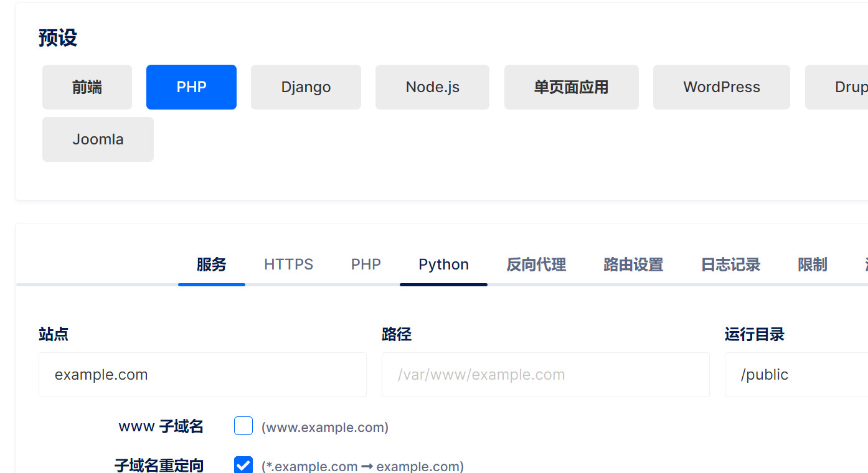Screen dimensions: 868x473
Task: Go to the 限制 tab
Action: (x=812, y=265)
